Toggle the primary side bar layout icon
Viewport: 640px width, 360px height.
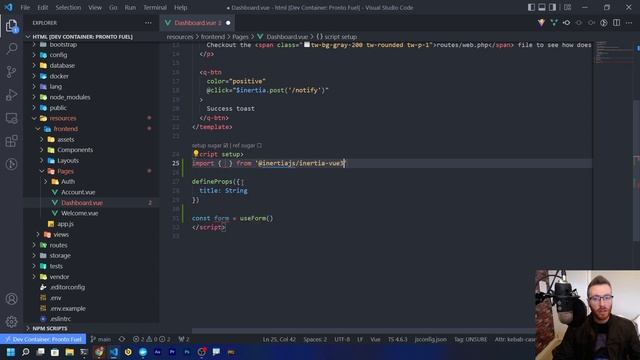(531, 7)
